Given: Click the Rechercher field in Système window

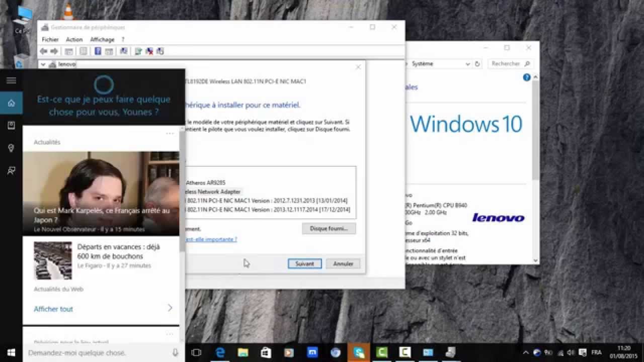Looking at the screenshot, I should point(511,64).
